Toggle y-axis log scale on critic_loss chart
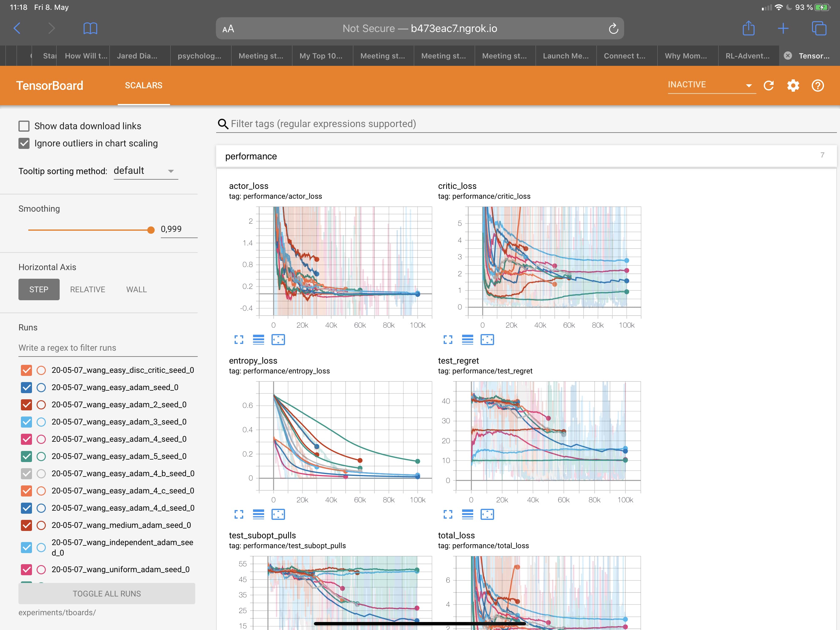The height and width of the screenshot is (630, 840). pyautogui.click(x=467, y=340)
